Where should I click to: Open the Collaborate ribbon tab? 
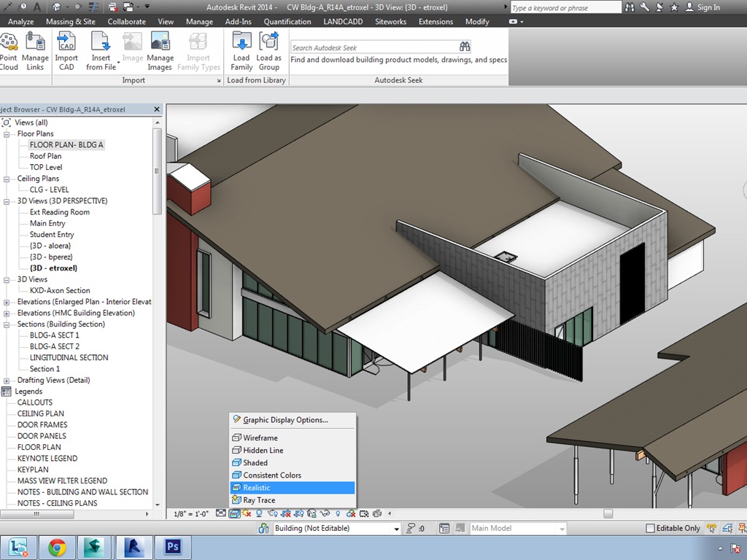pos(126,22)
